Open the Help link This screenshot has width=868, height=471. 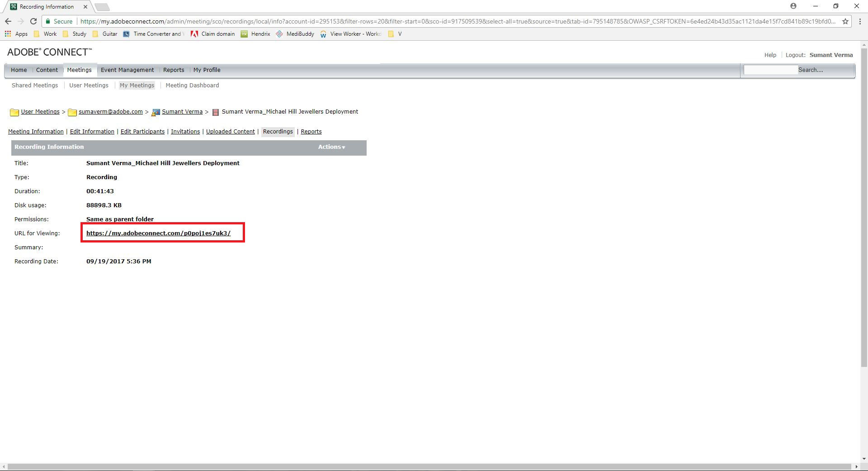click(770, 55)
